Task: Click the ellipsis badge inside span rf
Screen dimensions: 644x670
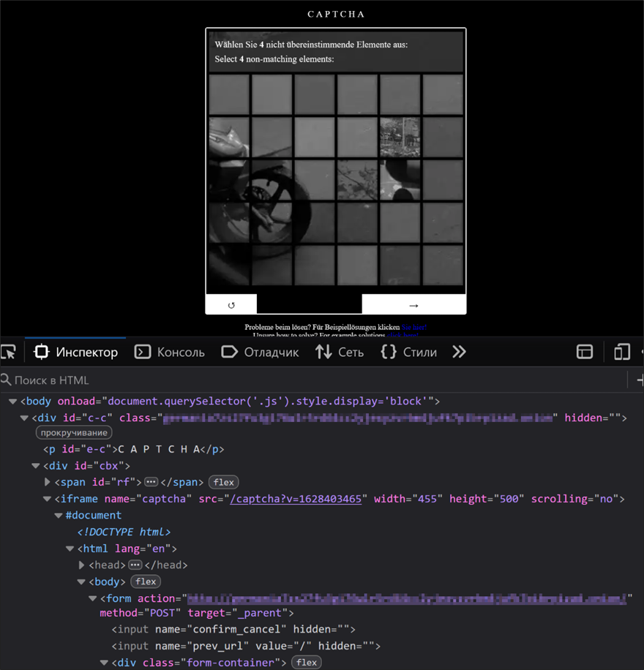Action: click(151, 482)
